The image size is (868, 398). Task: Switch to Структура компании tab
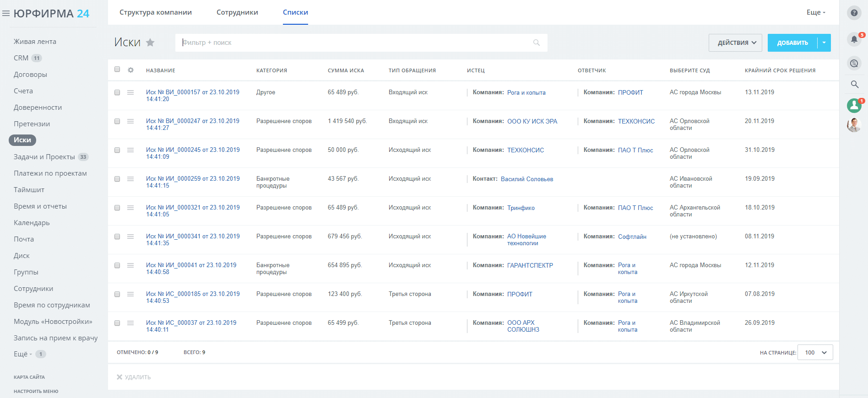(x=156, y=12)
